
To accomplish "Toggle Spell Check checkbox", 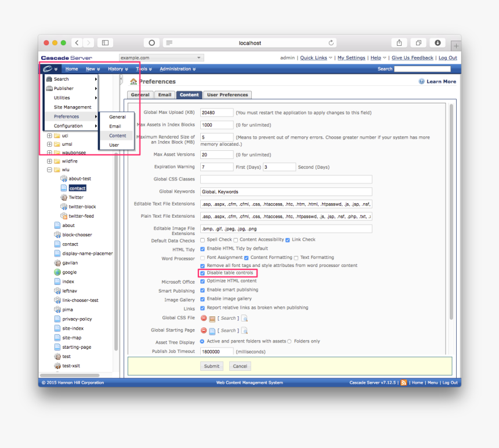I will (x=203, y=240).
